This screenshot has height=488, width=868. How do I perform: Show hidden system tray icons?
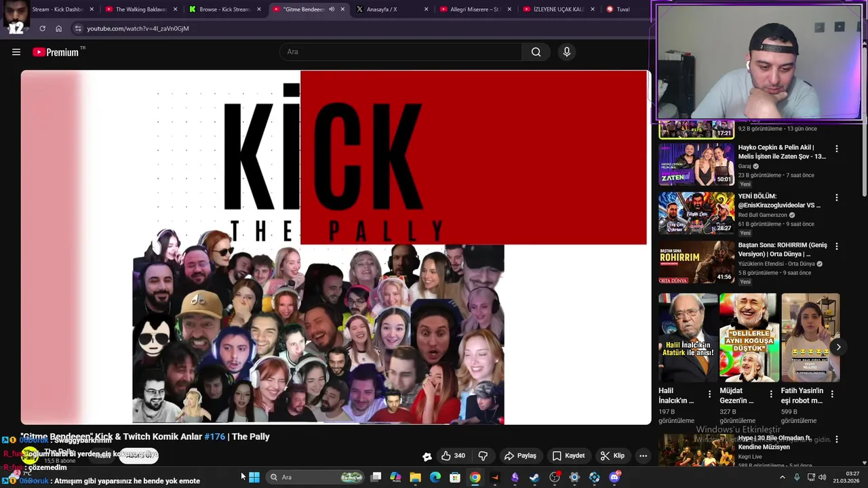pos(782,477)
